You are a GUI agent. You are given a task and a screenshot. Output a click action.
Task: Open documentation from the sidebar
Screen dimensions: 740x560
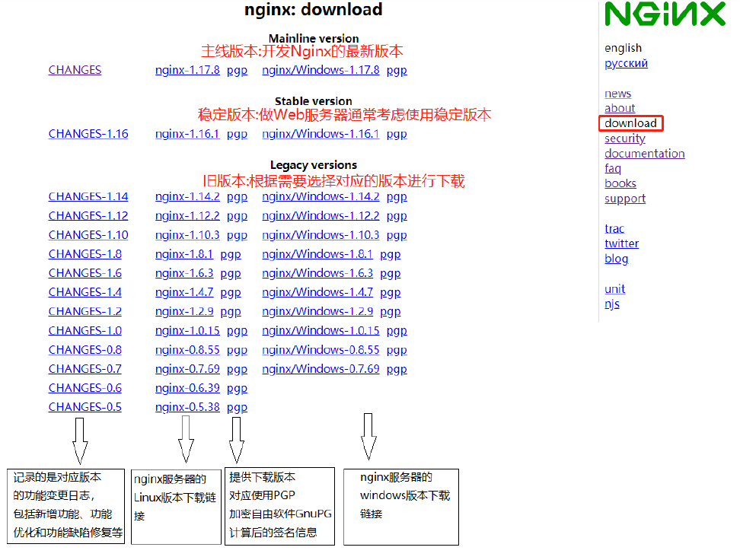pos(645,154)
